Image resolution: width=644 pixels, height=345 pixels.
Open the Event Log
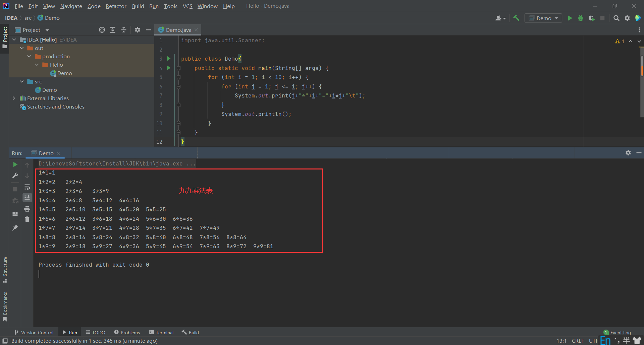coord(617,332)
